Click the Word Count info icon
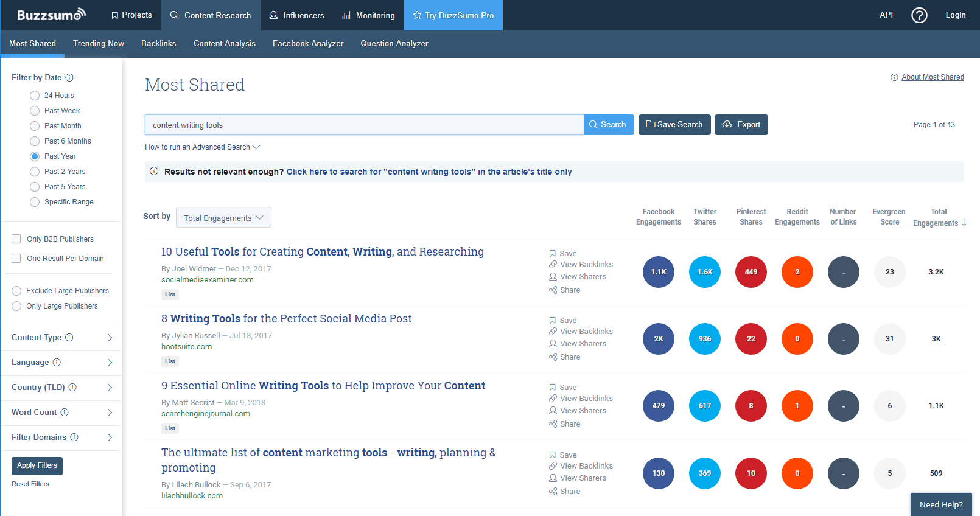This screenshot has width=980, height=516. pos(65,412)
